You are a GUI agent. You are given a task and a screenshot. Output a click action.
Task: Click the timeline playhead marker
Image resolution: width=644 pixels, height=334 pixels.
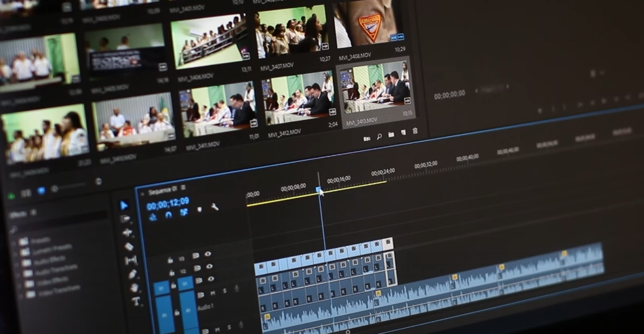[x=319, y=190]
